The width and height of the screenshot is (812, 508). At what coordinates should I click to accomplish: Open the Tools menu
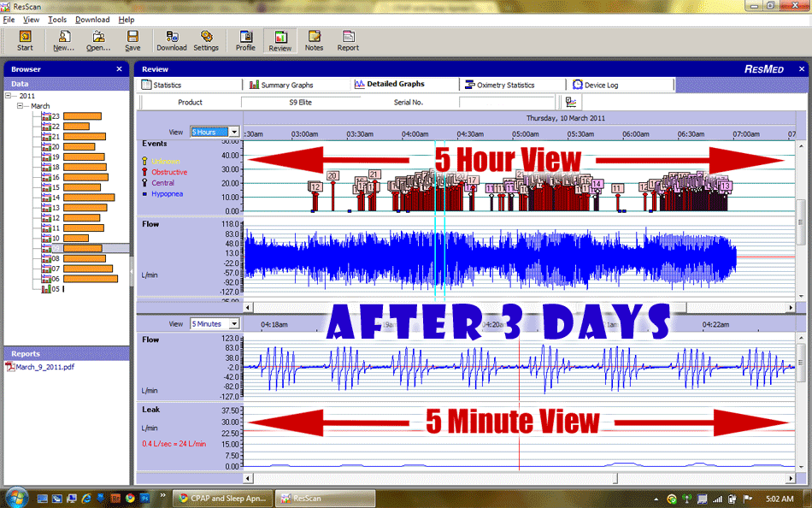[57, 19]
